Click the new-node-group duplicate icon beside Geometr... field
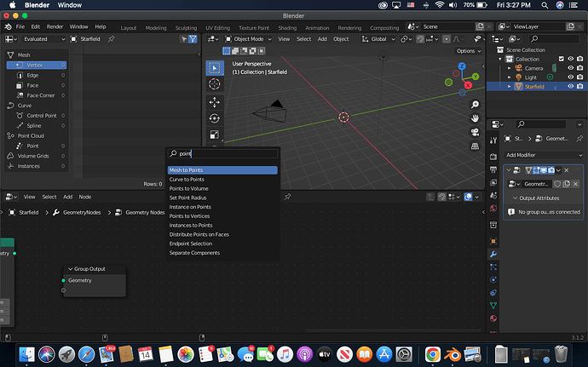 [x=567, y=184]
